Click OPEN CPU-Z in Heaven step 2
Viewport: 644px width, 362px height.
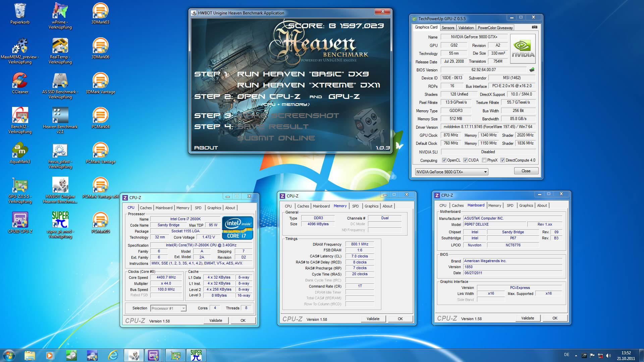(269, 97)
